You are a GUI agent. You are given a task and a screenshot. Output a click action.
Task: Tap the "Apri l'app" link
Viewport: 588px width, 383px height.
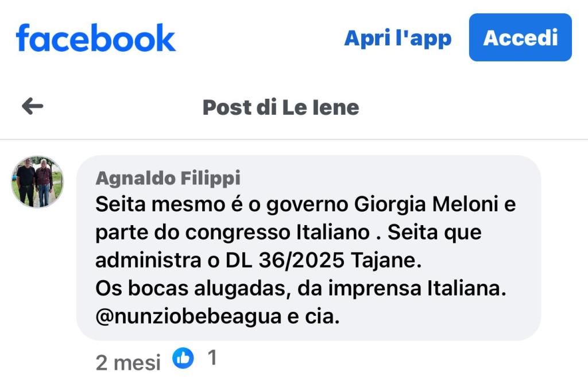[x=397, y=38]
